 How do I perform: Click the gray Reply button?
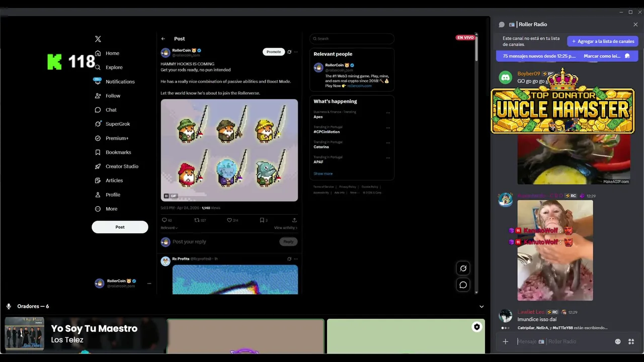(x=288, y=242)
